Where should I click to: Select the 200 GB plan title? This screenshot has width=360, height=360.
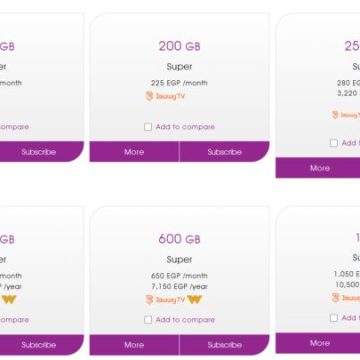[x=179, y=46]
